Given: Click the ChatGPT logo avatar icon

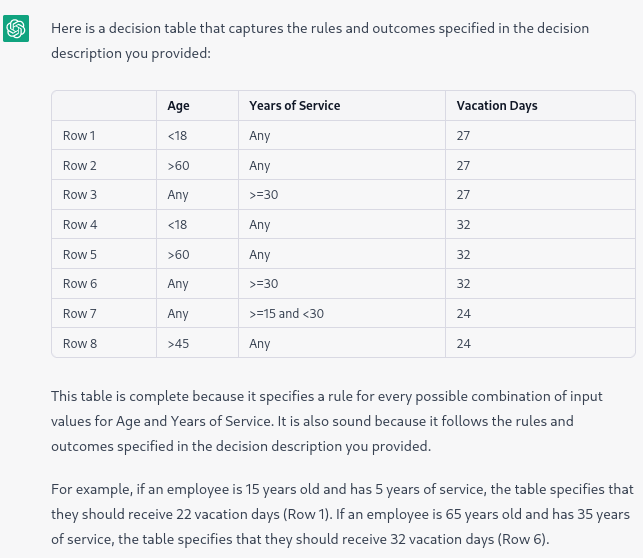Looking at the screenshot, I should 16,29.
